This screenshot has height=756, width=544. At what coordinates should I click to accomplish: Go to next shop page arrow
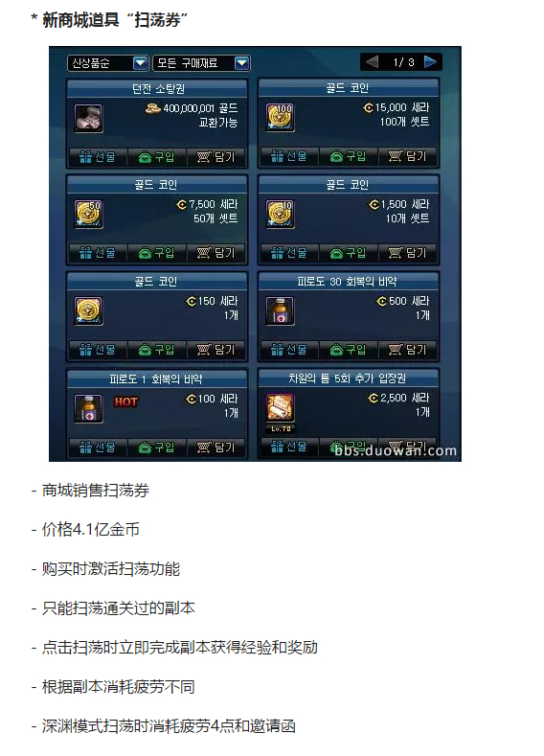pyautogui.click(x=430, y=61)
